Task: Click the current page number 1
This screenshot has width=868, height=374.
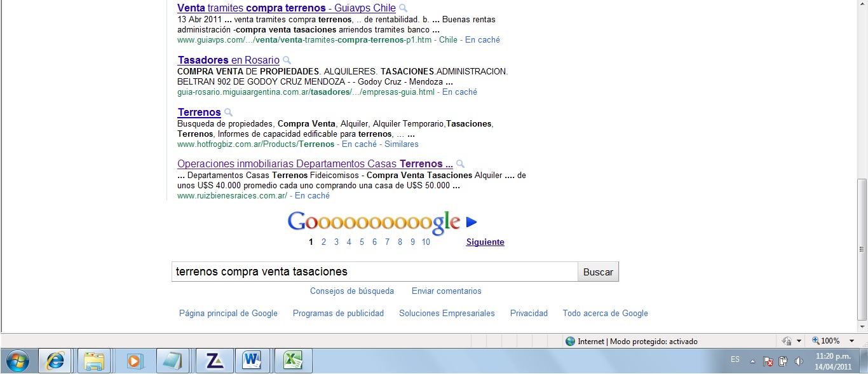Action: 311,242
